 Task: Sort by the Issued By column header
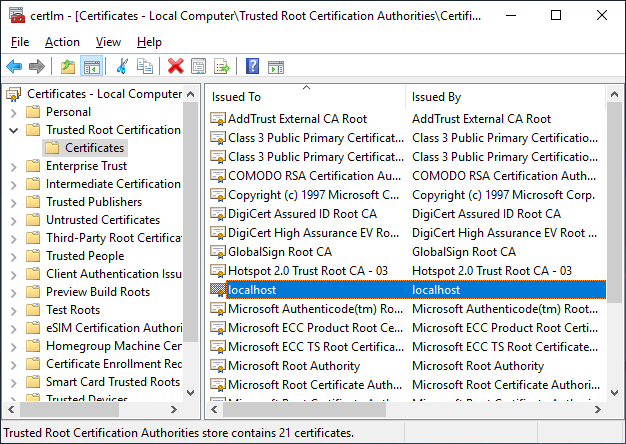[x=506, y=97]
